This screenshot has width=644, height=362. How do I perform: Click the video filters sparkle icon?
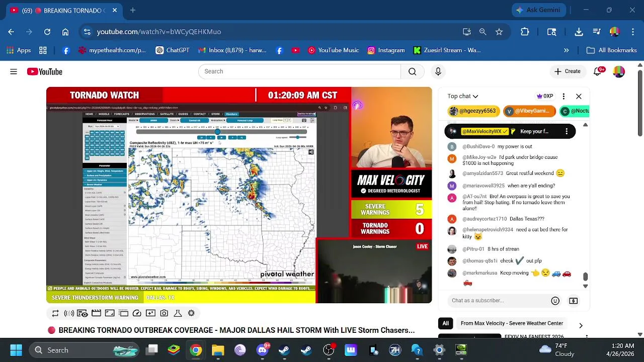[150, 313]
